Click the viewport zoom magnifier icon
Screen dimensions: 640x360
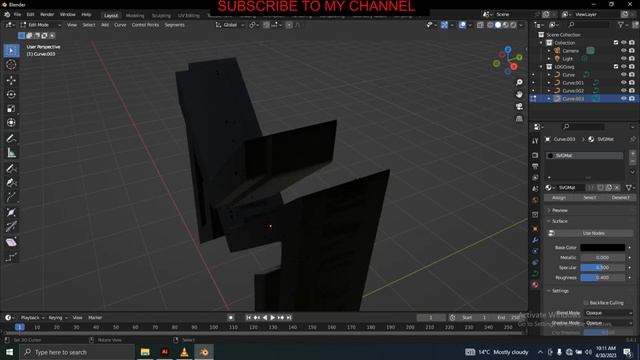tap(519, 82)
